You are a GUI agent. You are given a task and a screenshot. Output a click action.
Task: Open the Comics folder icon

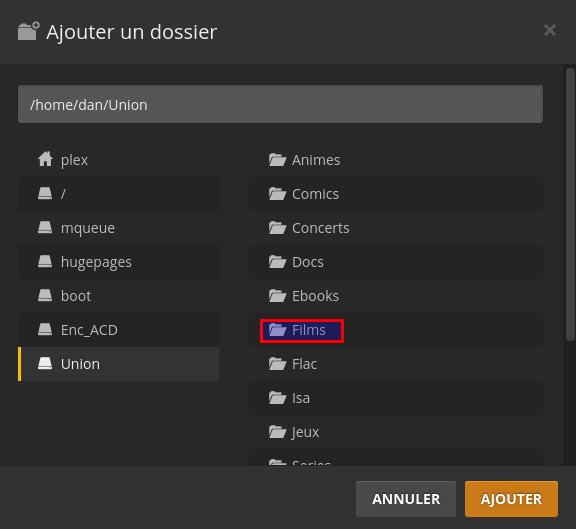(277, 194)
